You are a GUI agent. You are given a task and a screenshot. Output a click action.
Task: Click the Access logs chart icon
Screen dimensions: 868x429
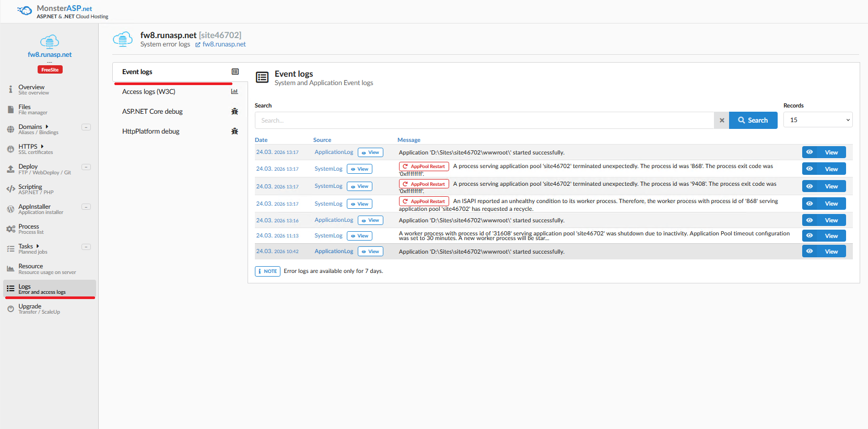(234, 92)
